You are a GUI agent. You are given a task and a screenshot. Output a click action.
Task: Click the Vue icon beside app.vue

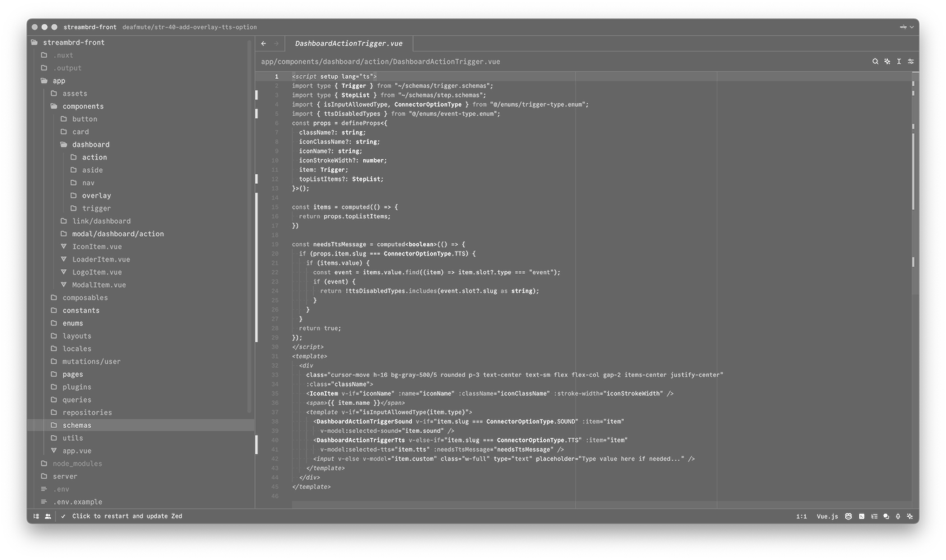54,451
